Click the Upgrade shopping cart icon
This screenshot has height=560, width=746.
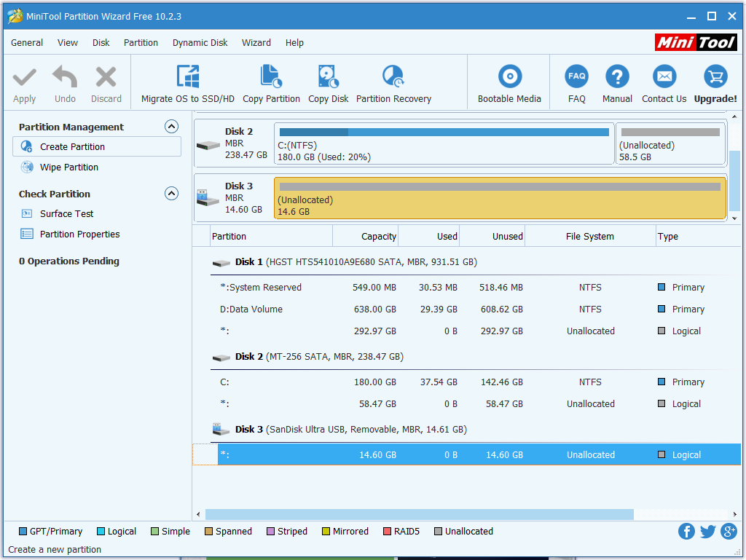715,77
